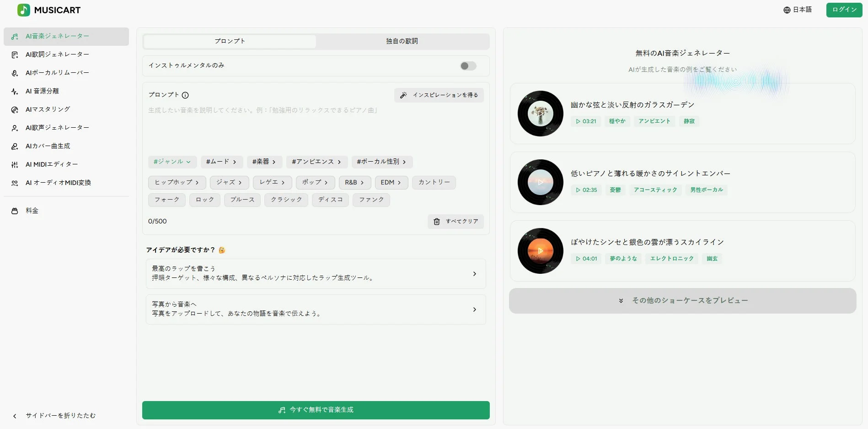
Task: Click the MUSICART logo icon
Action: click(x=23, y=10)
